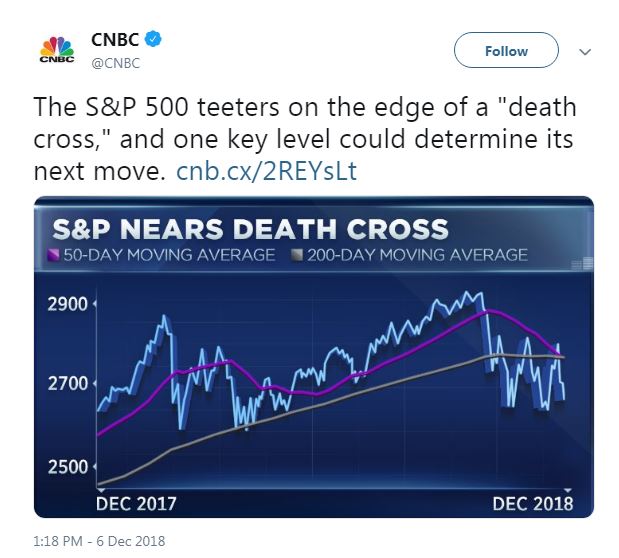This screenshot has height=558, width=619.
Task: Click the purple 50-day moving average legend square
Action: pyautogui.click(x=55, y=255)
